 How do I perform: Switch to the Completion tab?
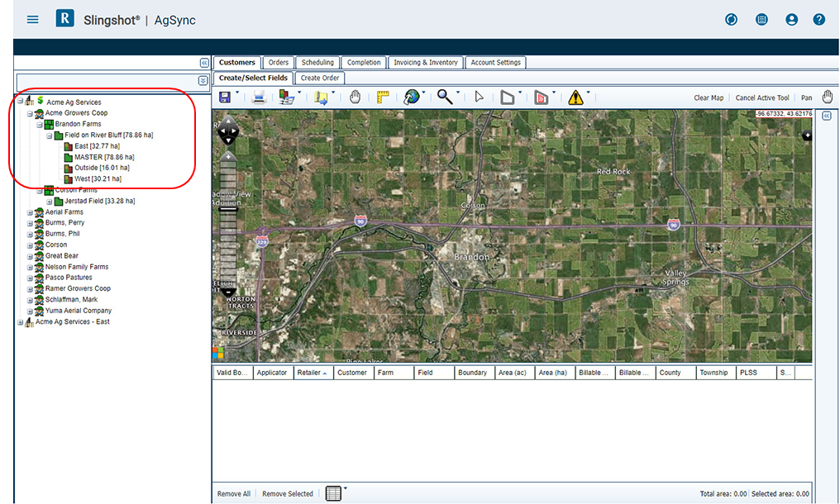coord(364,63)
